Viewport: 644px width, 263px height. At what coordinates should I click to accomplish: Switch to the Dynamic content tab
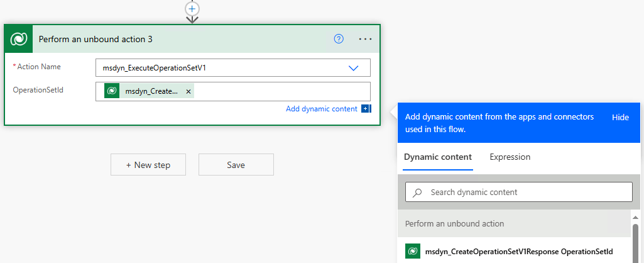[438, 157]
